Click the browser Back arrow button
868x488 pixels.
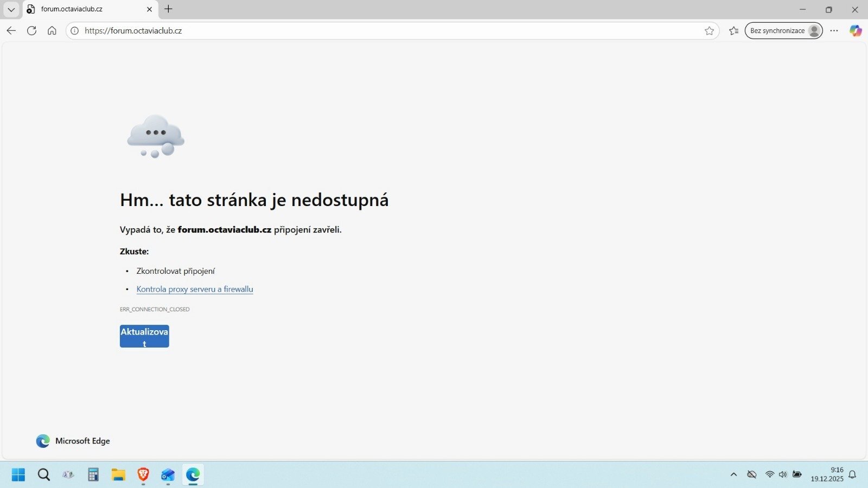pos(11,31)
